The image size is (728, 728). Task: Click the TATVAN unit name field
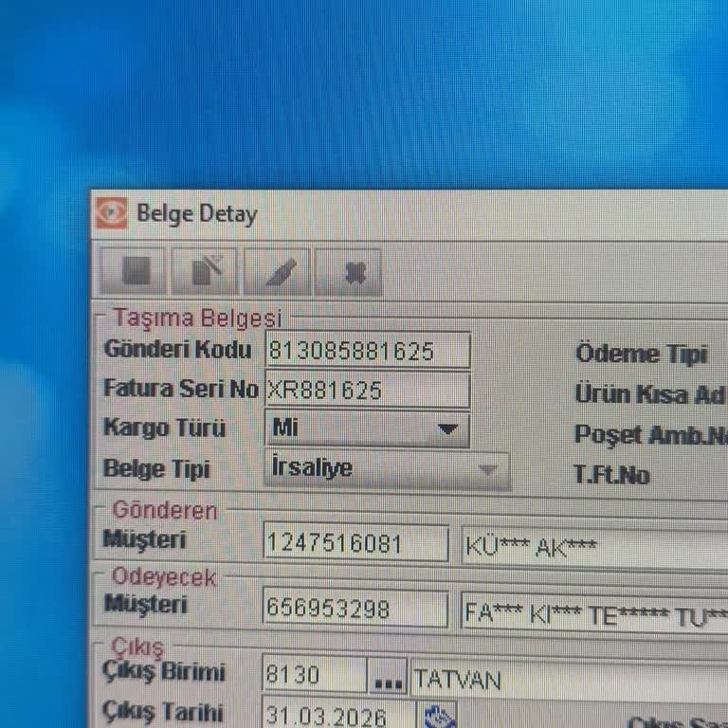pos(569,680)
